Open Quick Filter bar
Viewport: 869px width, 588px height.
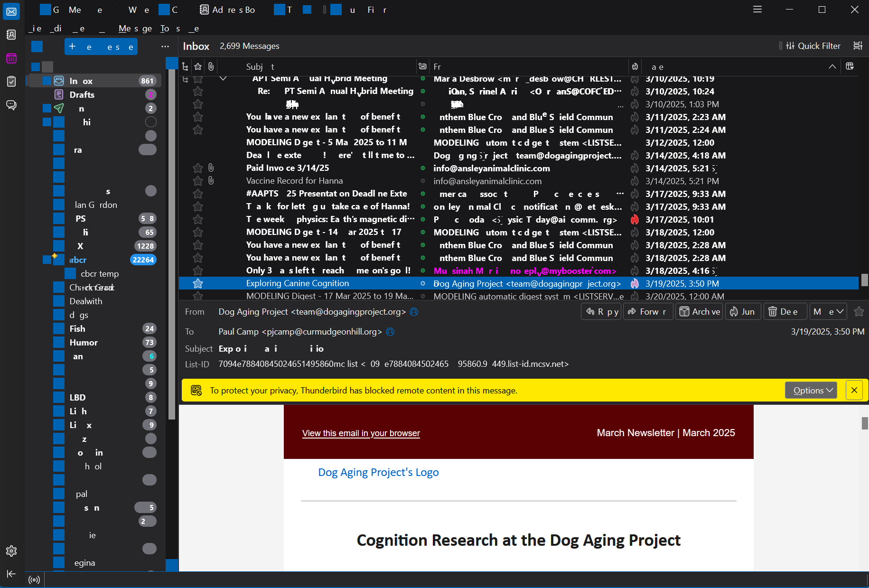click(813, 46)
